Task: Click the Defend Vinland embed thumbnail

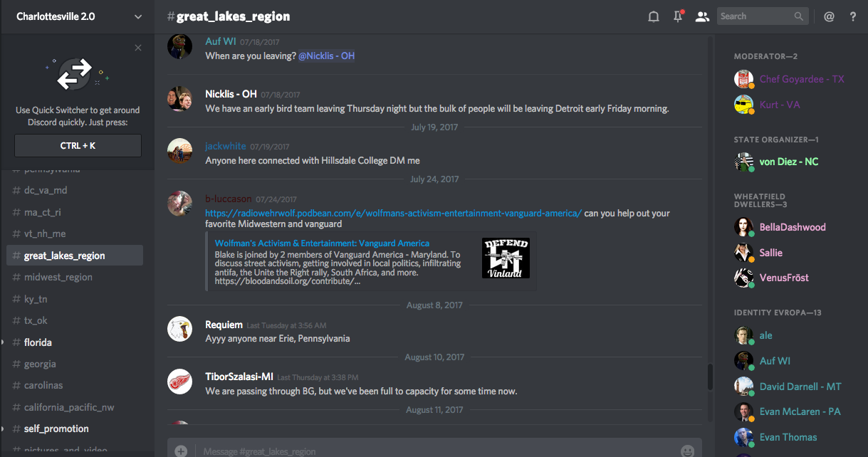Action: point(506,258)
